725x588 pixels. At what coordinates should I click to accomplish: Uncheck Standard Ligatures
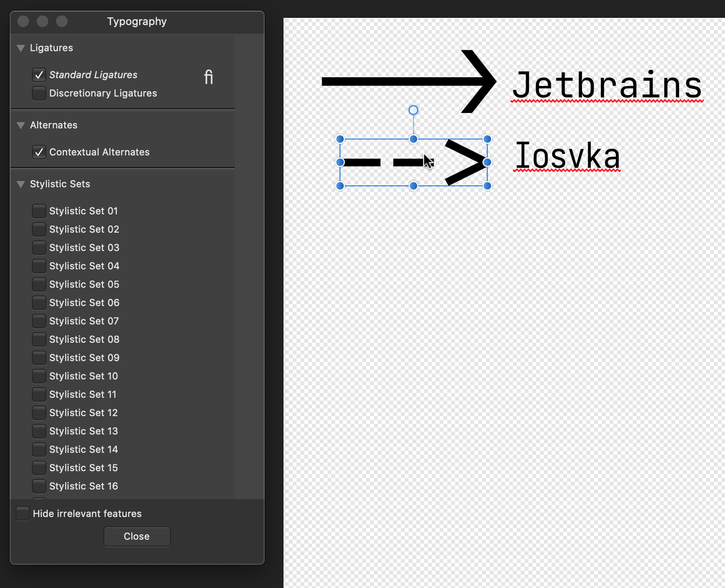39,75
